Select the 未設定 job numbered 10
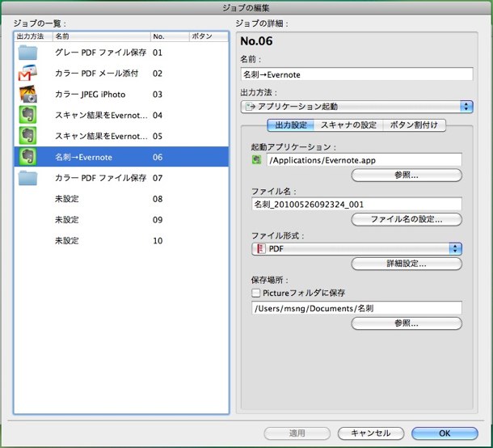 [x=121, y=241]
